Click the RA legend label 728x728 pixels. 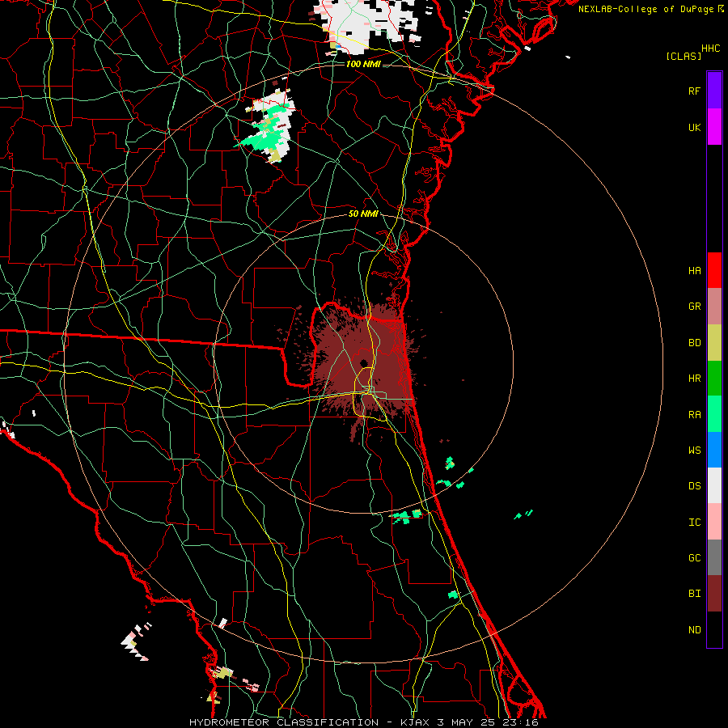(695, 414)
